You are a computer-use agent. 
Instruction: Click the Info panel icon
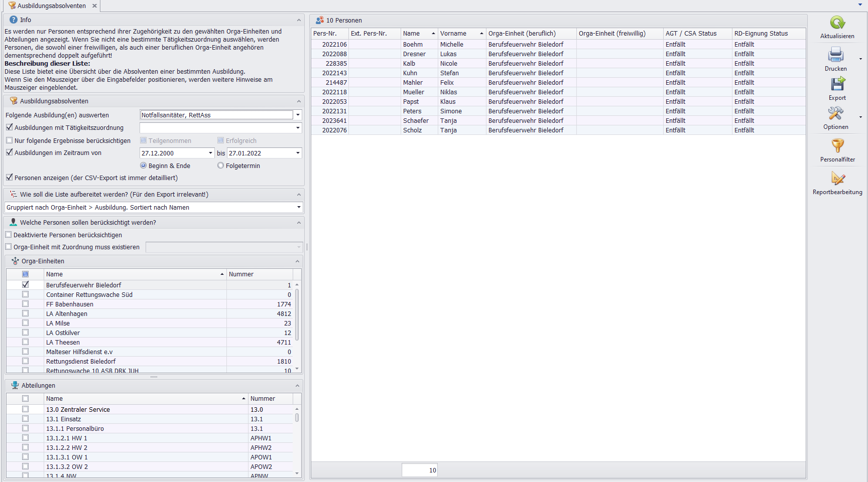click(x=14, y=20)
